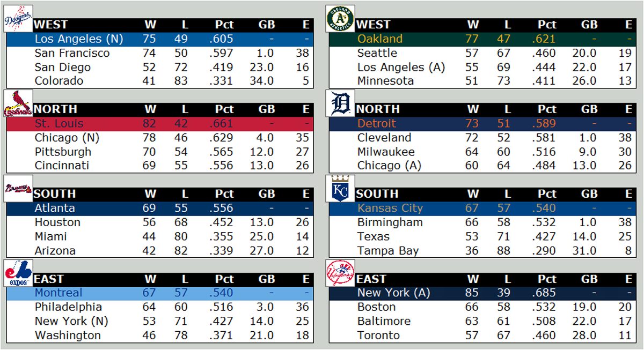
Task: Open the Cleveland team page
Action: [384, 138]
